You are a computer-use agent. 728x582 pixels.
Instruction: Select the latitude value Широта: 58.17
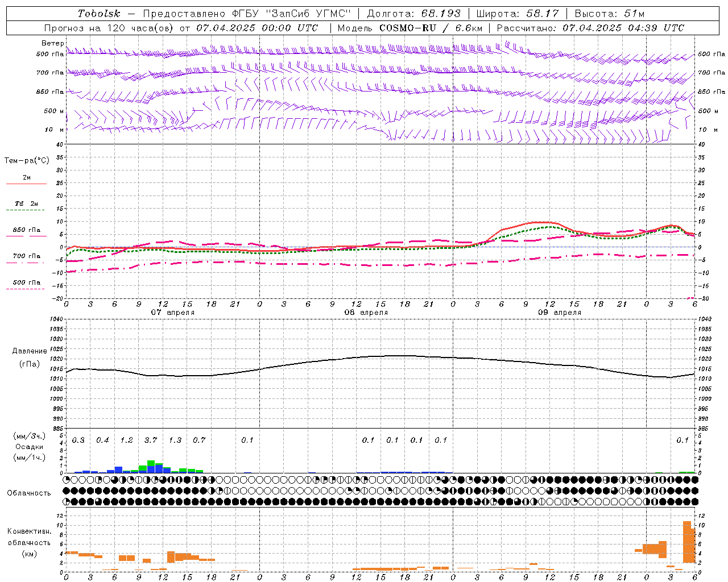coord(518,13)
